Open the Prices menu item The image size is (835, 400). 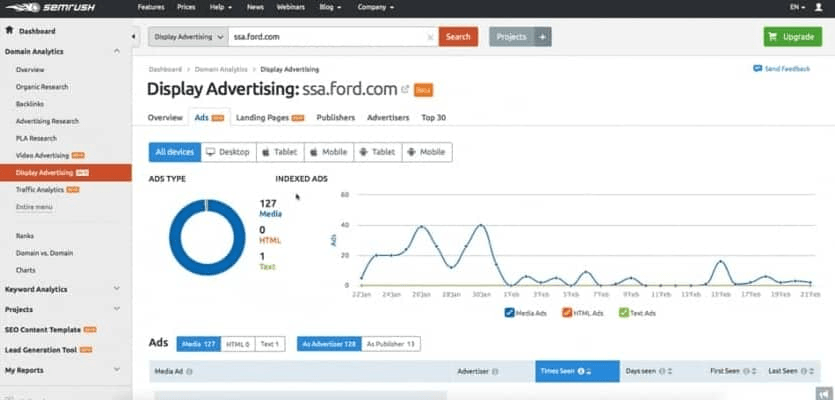pos(186,7)
